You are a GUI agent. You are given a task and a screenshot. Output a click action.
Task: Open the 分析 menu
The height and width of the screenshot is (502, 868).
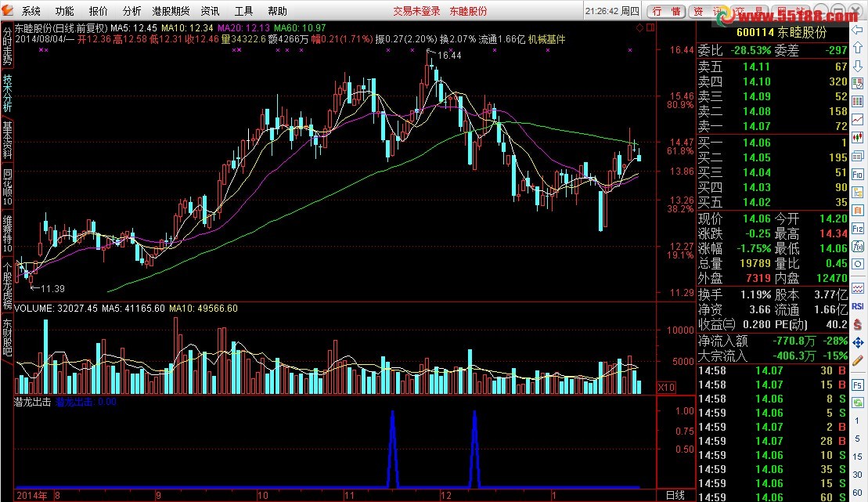(x=131, y=11)
